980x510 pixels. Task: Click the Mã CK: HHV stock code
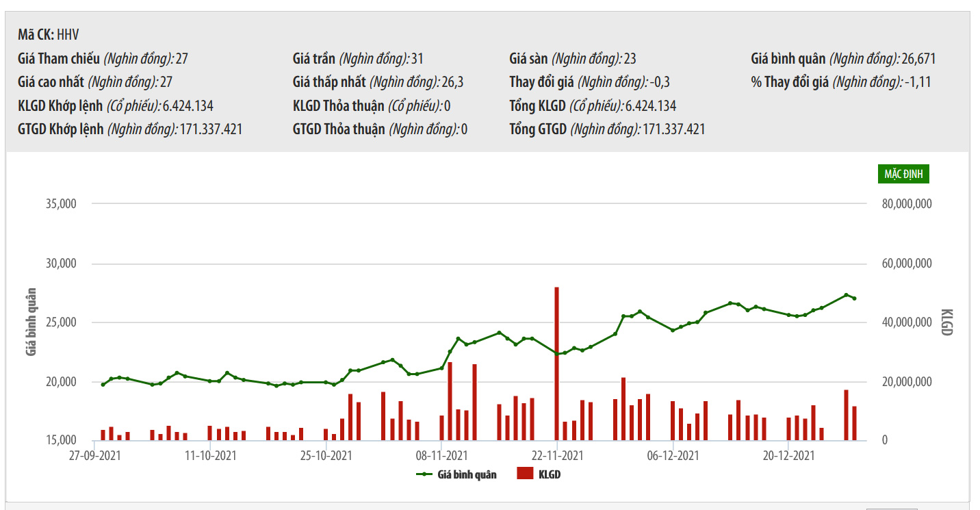49,35
